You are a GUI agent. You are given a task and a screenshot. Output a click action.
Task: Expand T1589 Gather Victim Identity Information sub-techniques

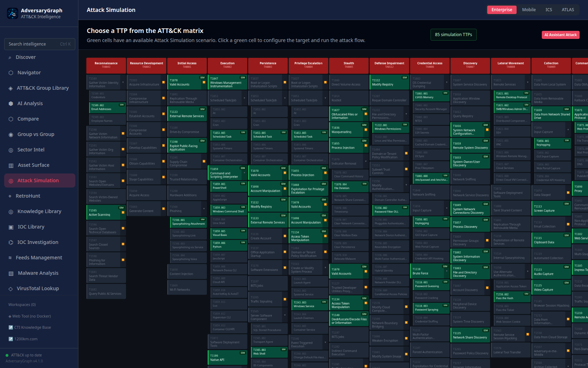pyautogui.click(x=123, y=83)
